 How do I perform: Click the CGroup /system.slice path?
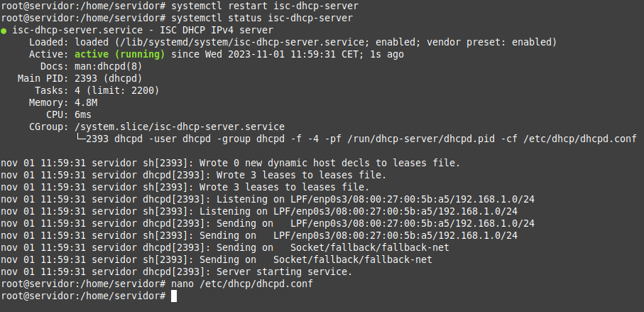coord(180,127)
